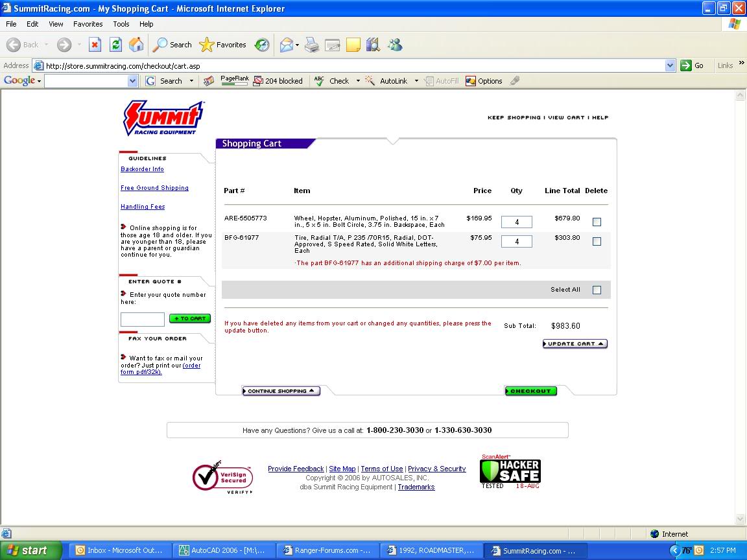Screen dimensions: 747x560
Task: Open History clock icon
Action: pos(261,45)
